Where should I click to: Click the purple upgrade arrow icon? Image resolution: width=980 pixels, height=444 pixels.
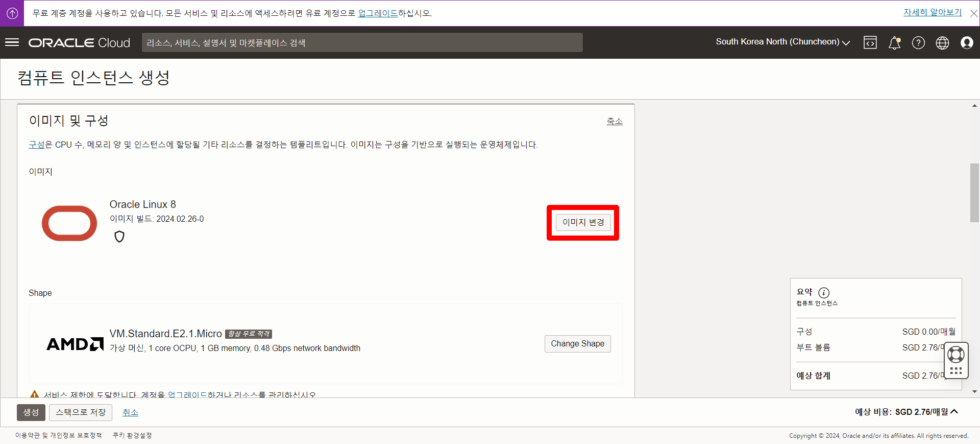(12, 13)
